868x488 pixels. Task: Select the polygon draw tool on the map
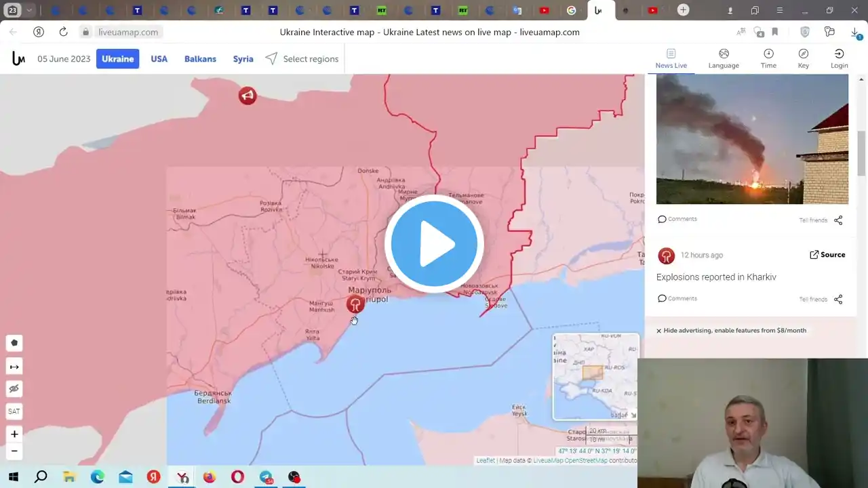click(14, 343)
